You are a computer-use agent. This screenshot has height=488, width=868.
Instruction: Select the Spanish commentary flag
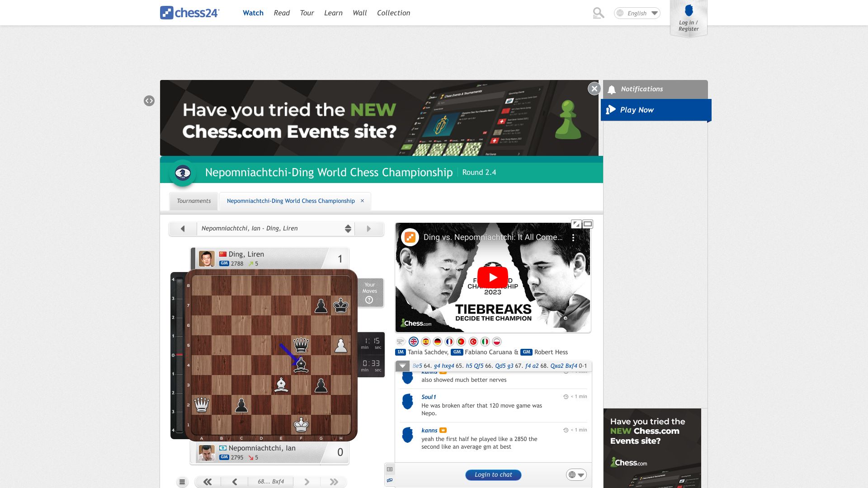pyautogui.click(x=425, y=342)
